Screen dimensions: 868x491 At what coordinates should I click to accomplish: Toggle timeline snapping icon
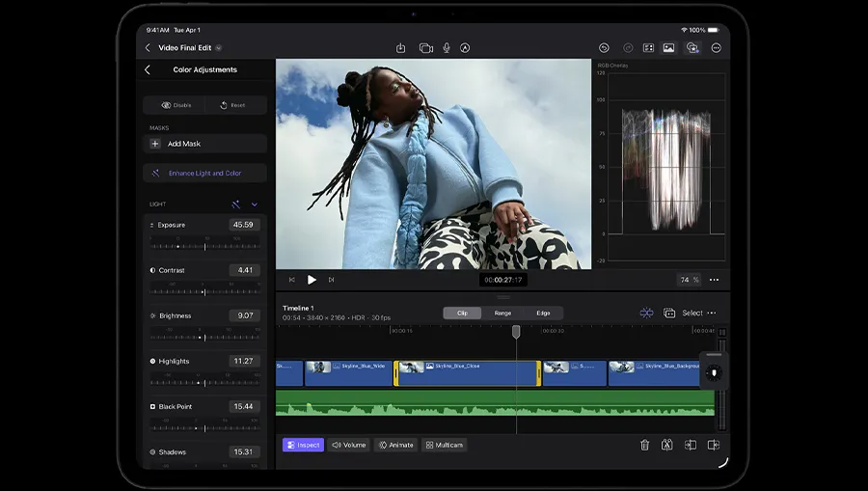pos(646,313)
